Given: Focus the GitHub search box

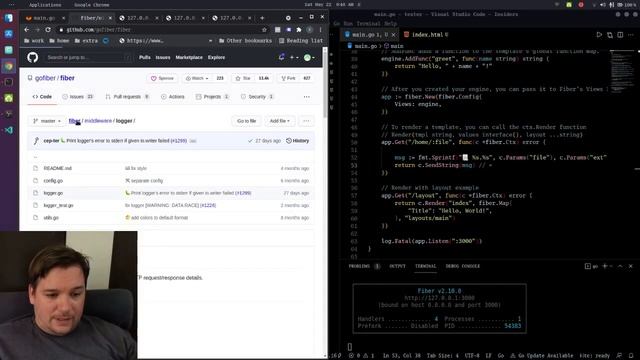Looking at the screenshot, I should pyautogui.click(x=89, y=58).
